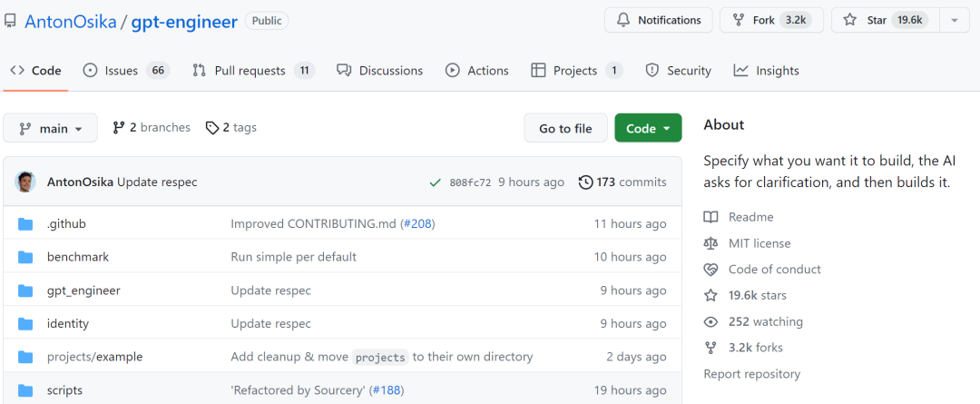Click the repository book icon beside AntonOsika
The width and height of the screenshot is (980, 404).
click(x=9, y=21)
